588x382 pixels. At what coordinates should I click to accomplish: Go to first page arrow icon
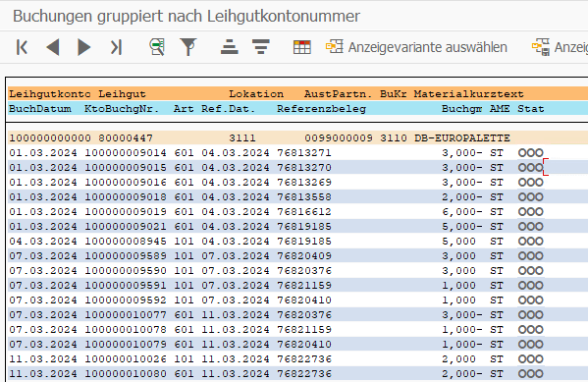pos(22,47)
